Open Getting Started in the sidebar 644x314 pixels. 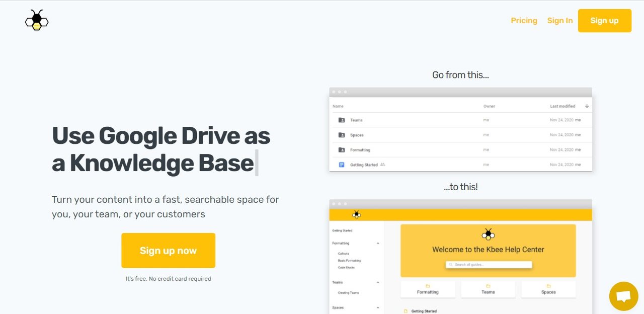click(342, 230)
